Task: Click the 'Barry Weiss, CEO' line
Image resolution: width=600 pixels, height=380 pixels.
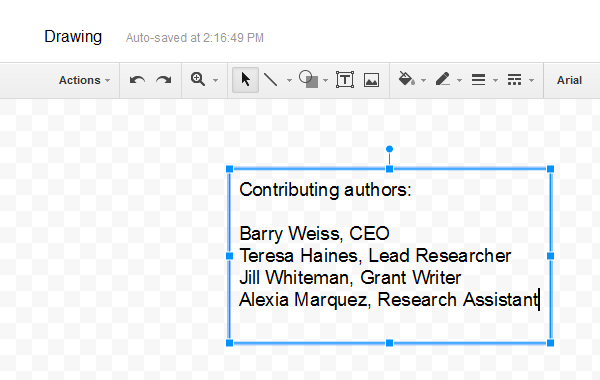Action: [x=315, y=233]
